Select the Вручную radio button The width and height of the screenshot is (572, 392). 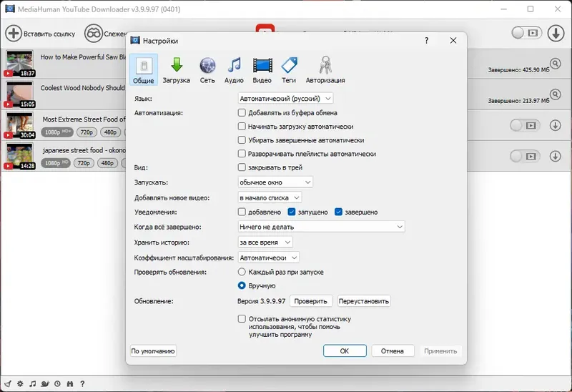242,285
